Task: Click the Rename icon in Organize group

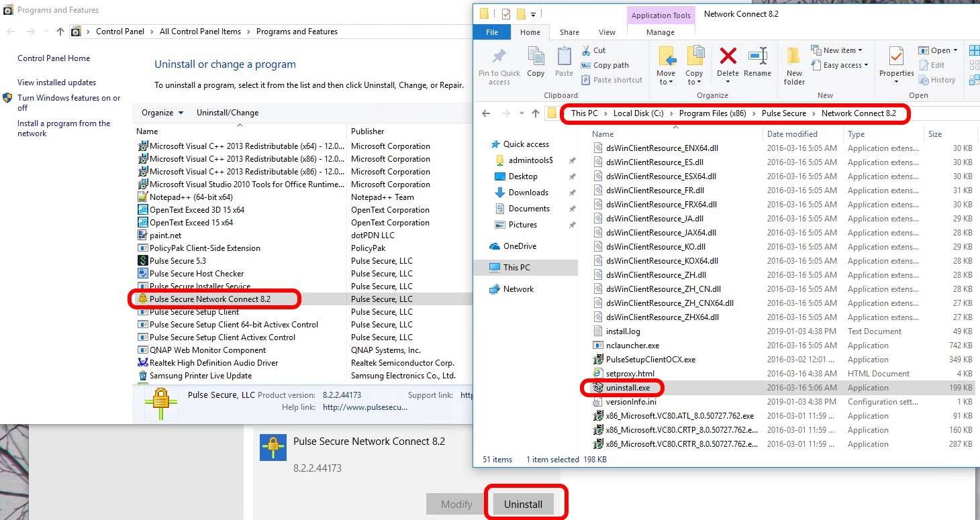Action: tap(757, 56)
